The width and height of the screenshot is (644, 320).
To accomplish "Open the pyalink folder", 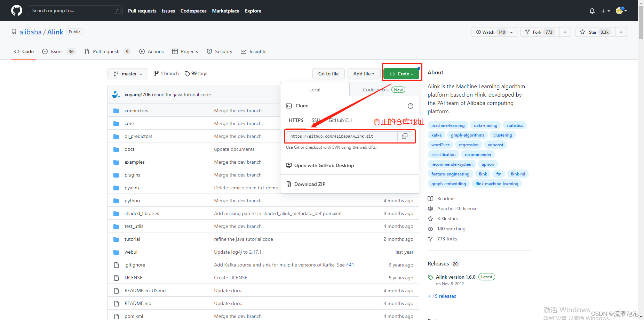I will tap(132, 188).
